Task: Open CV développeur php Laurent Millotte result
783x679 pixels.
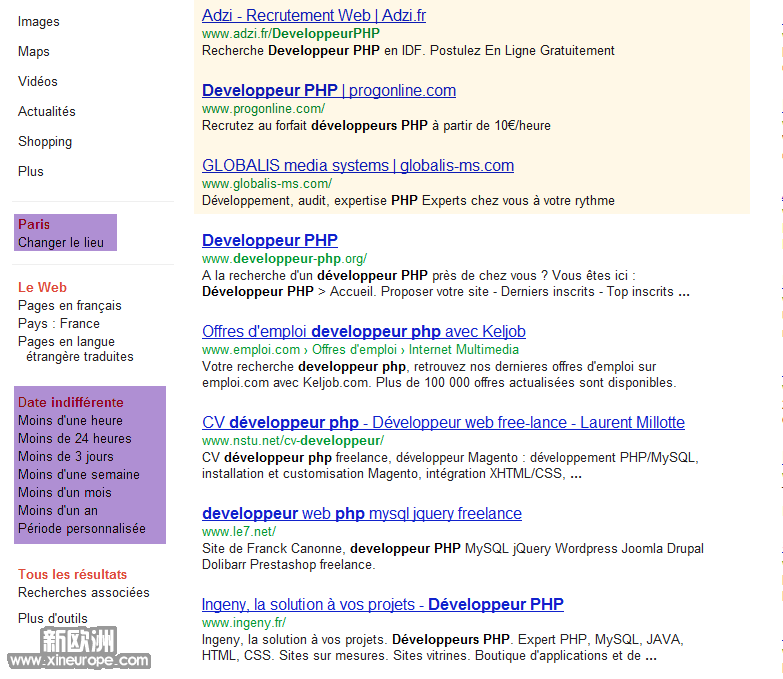Action: click(443, 422)
